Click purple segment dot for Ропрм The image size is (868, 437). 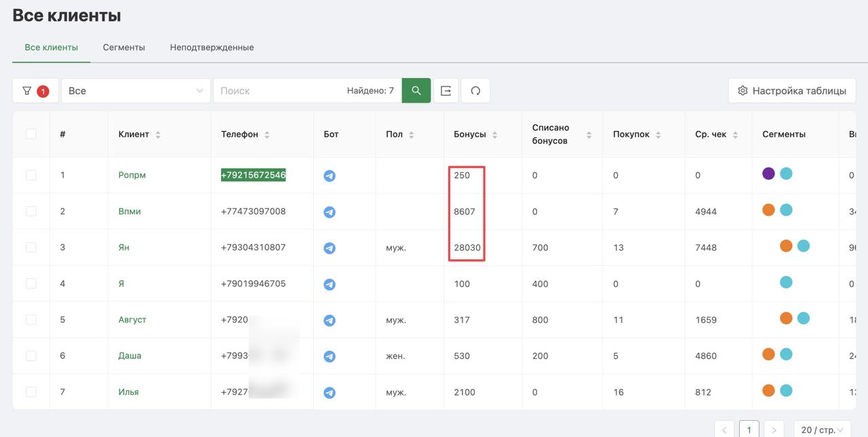(x=768, y=174)
